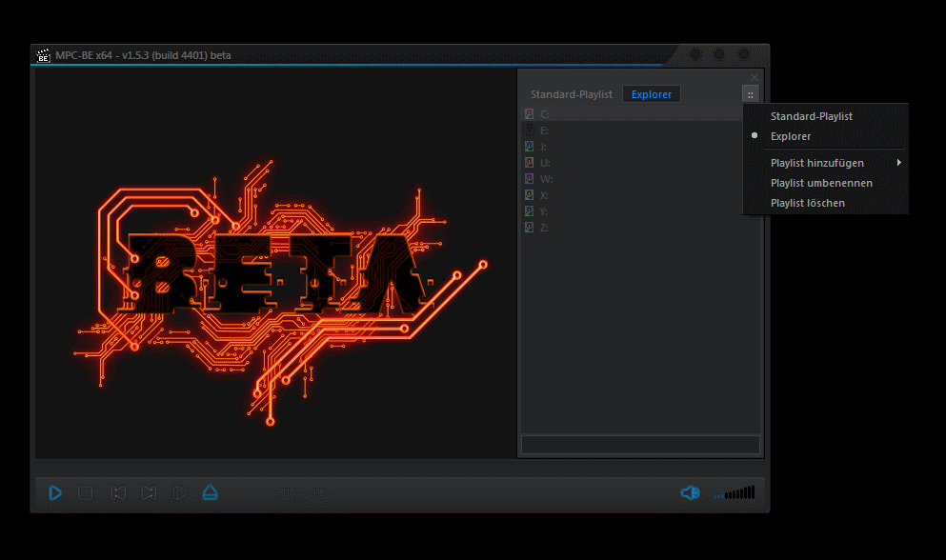Set volume on the volume bar slider
The width and height of the screenshot is (946, 560).
pyautogui.click(x=735, y=493)
